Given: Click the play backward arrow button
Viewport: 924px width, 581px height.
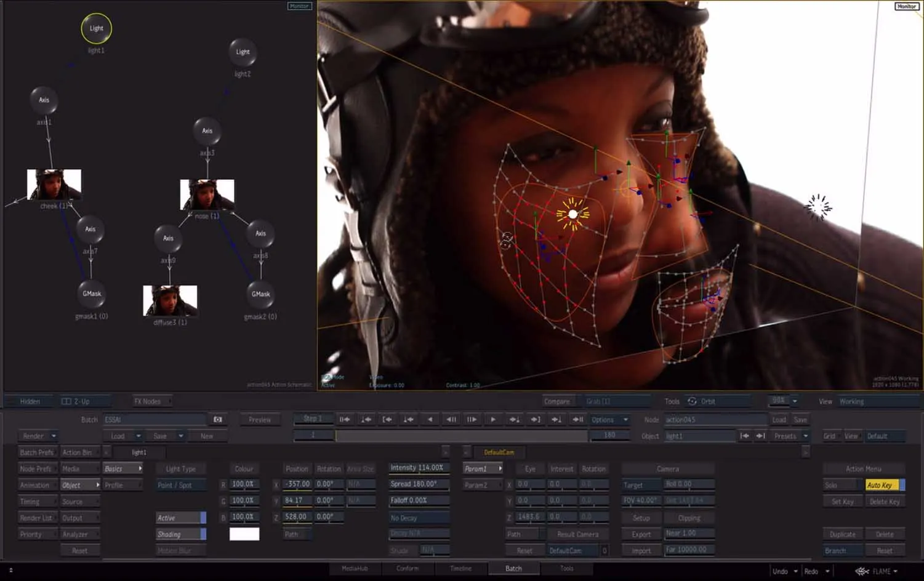Looking at the screenshot, I should coord(430,420).
